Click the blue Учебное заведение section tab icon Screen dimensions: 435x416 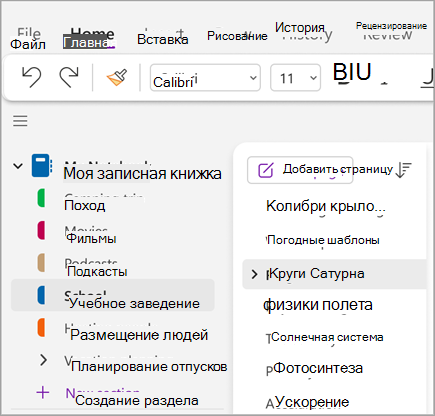[41, 295]
